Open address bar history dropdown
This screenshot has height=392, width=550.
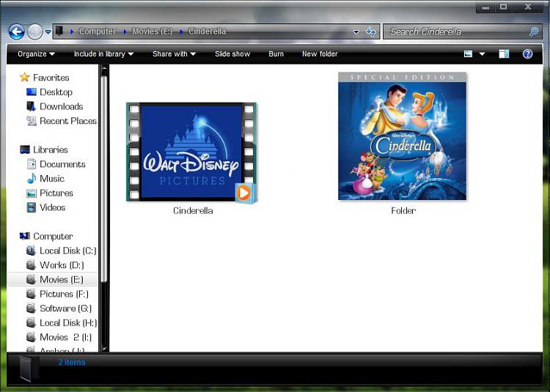(356, 32)
